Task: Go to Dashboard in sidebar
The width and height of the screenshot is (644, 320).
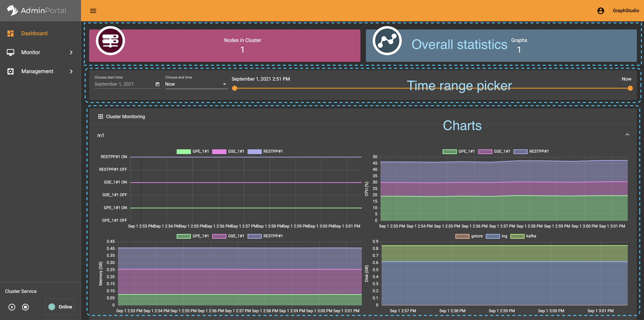Action: click(x=34, y=33)
